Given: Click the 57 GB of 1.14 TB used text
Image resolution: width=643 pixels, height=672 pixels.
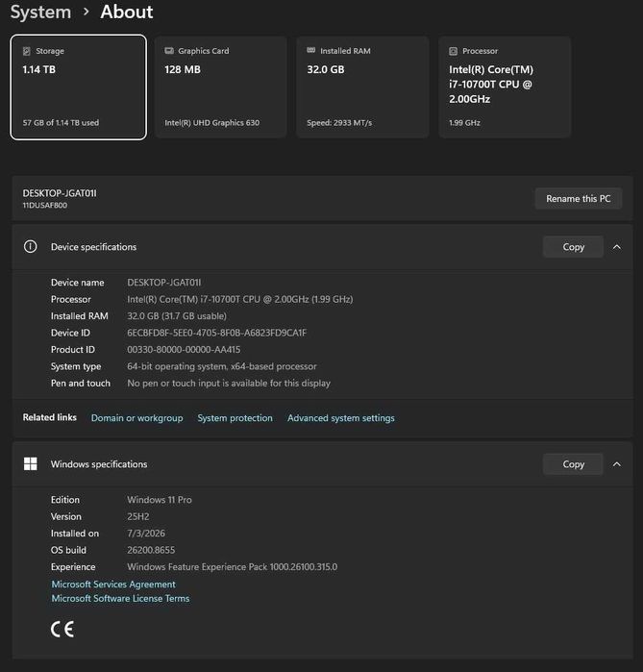Looking at the screenshot, I should tap(61, 122).
